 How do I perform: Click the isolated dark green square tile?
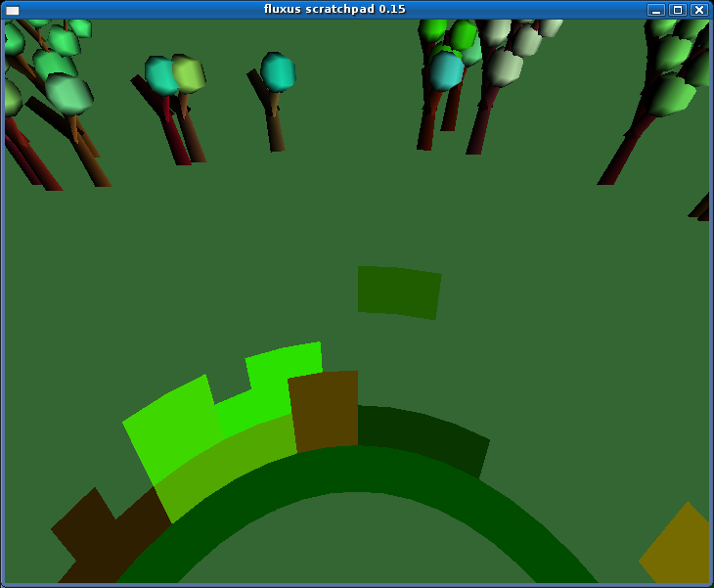click(399, 293)
